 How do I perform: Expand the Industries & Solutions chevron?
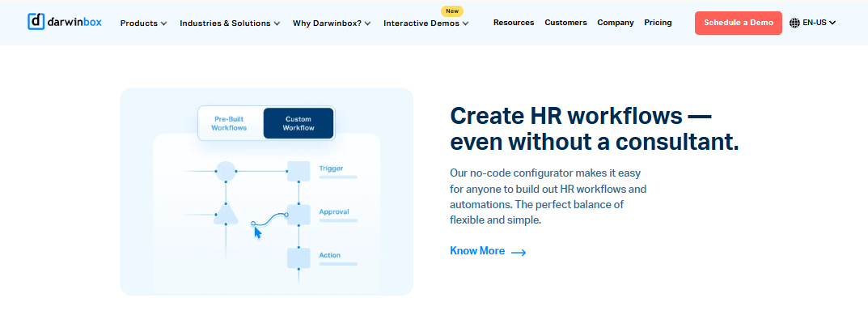click(x=277, y=23)
